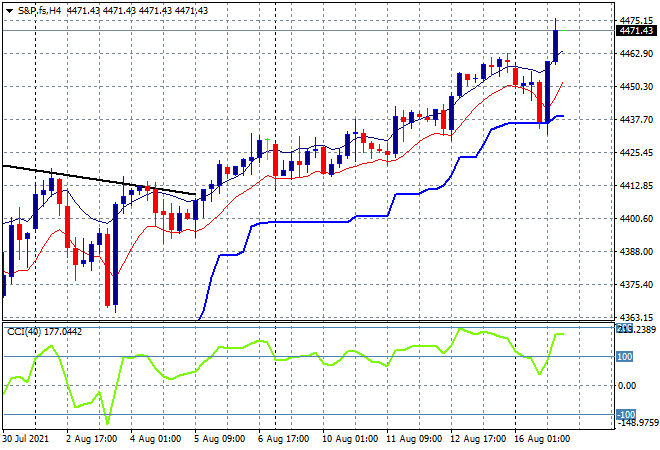Viewport: 660px width, 450px height.
Task: Click the 30 Jul 2021 date label
Action: click(26, 439)
